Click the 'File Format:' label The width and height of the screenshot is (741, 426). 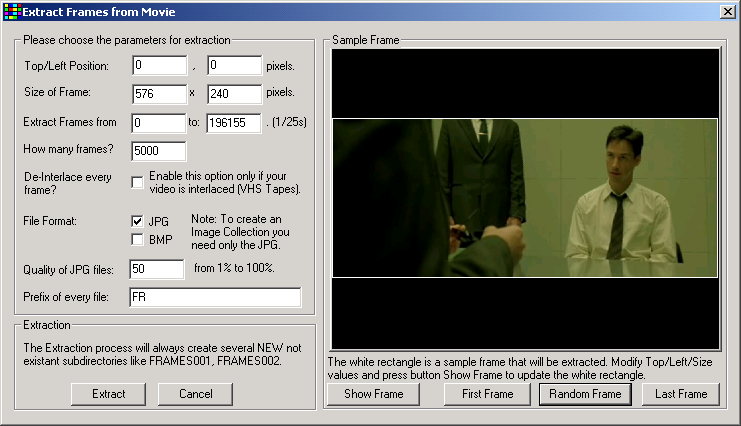(50, 221)
